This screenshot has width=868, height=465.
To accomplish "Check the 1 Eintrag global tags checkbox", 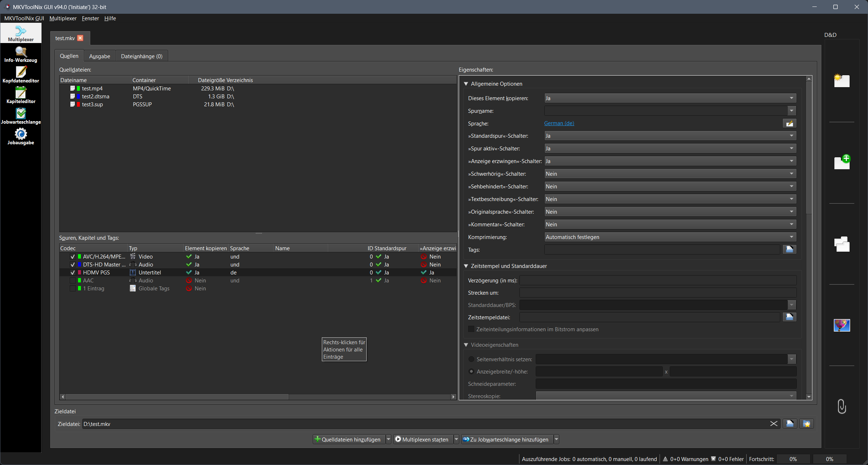I will (73, 289).
